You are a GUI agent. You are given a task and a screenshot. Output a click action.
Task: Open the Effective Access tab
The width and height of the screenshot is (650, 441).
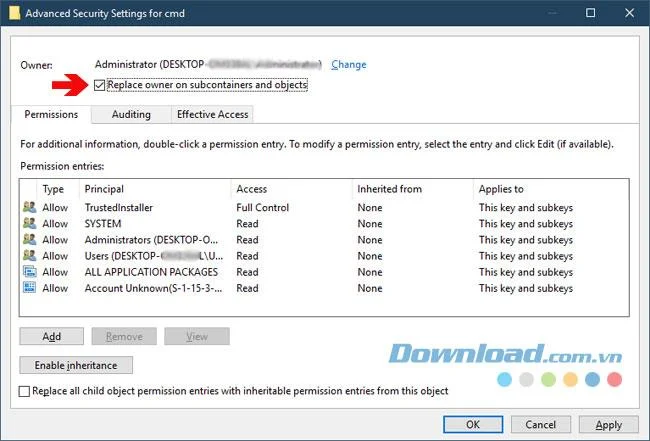click(212, 114)
